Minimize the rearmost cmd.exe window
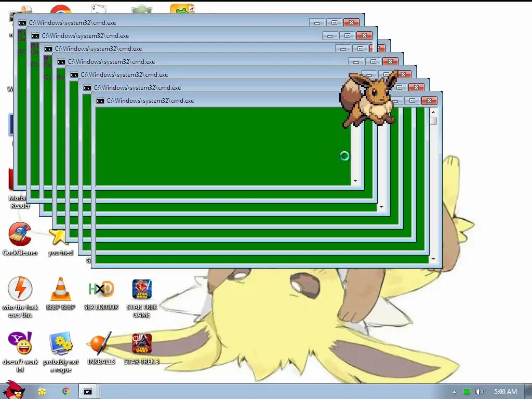This screenshot has width=532, height=399. [317, 23]
